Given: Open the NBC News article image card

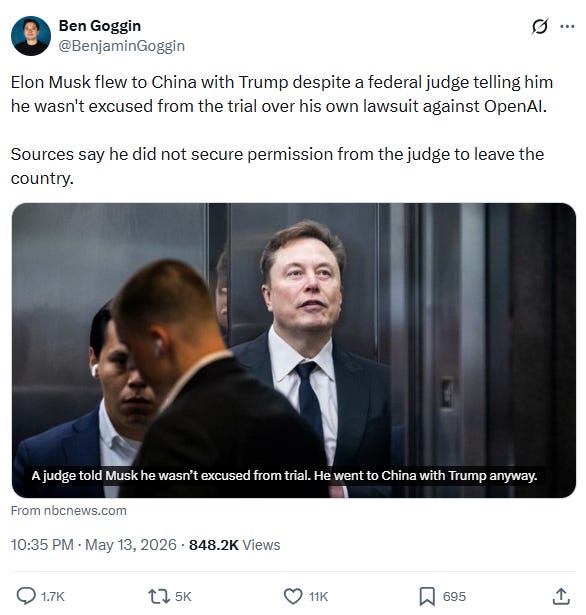Looking at the screenshot, I should point(294,350).
